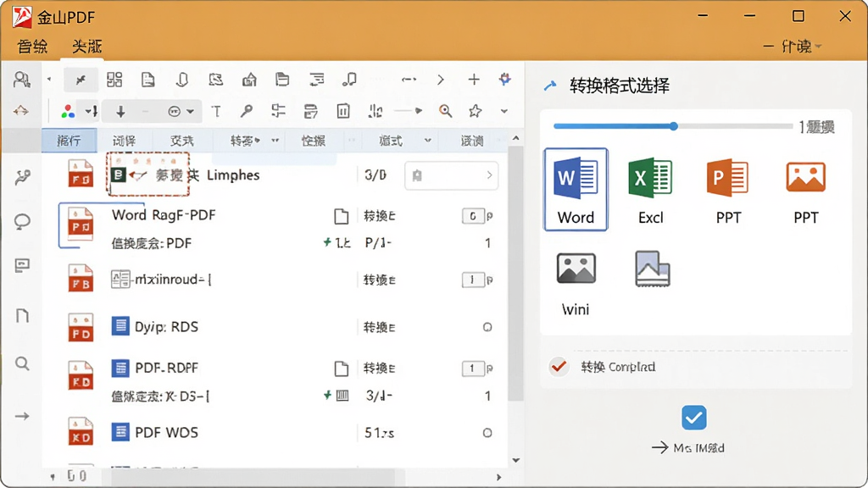
Task: Click the star favorite toolbar icon
Action: [475, 111]
